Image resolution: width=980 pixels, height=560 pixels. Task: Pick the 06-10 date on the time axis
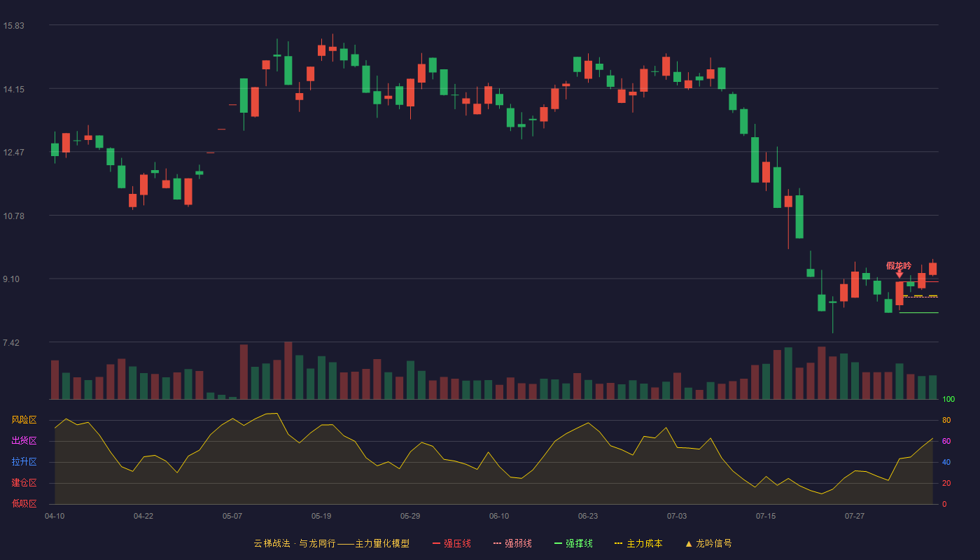pyautogui.click(x=499, y=516)
